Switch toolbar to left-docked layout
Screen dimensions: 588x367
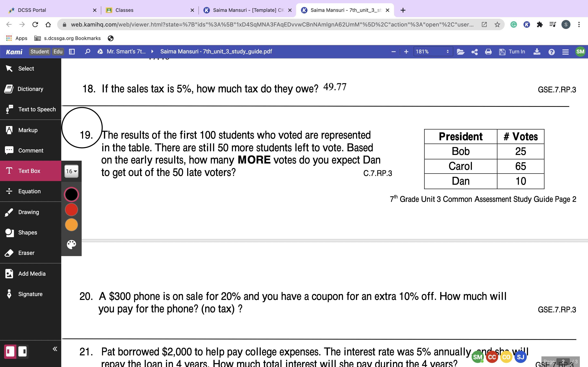(10, 352)
